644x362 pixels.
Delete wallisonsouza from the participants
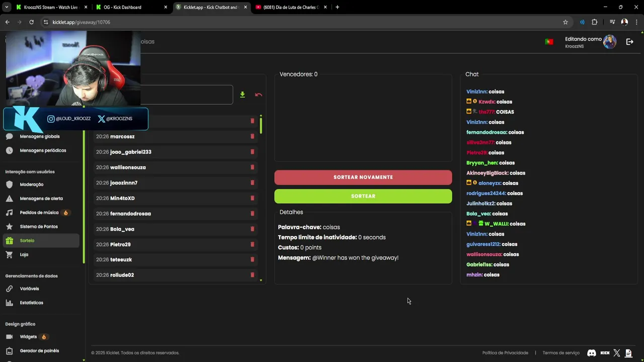[252, 167]
